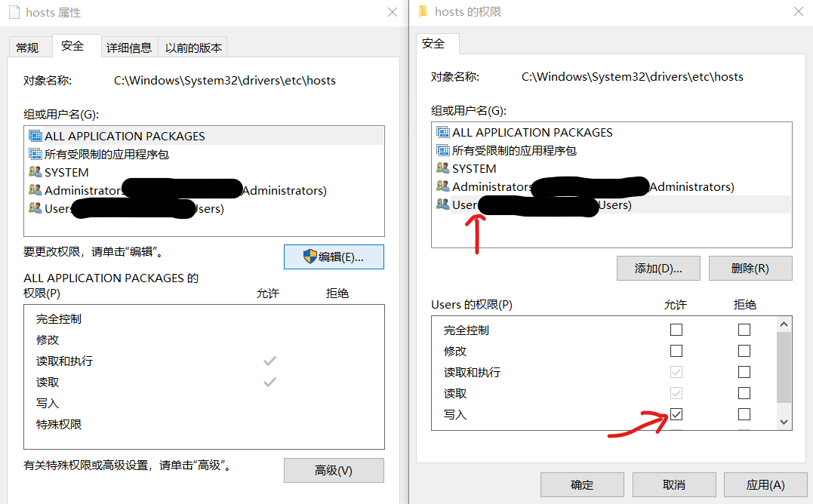Open the 以前的版本 tab
Viewport: 813px width, 504px height.
pos(193,48)
